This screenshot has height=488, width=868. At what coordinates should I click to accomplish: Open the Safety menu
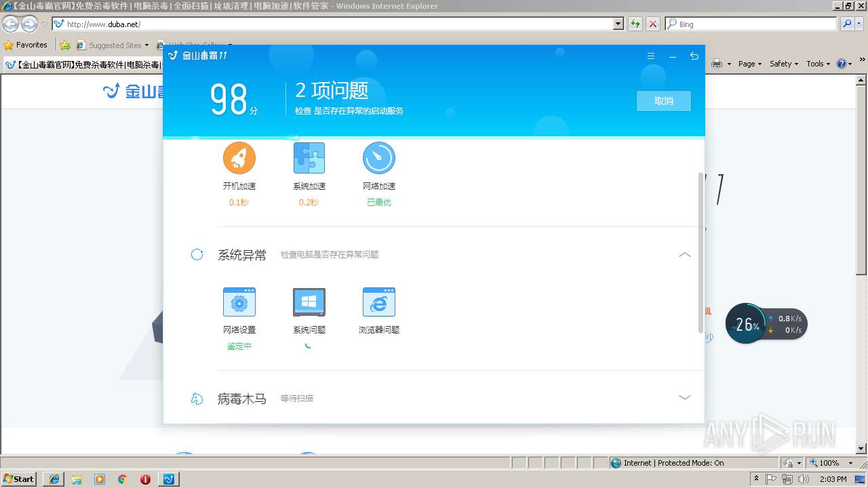(x=784, y=64)
